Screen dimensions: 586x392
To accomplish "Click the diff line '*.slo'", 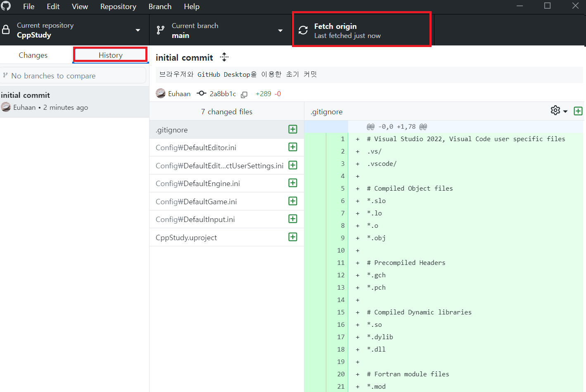I will (x=376, y=201).
